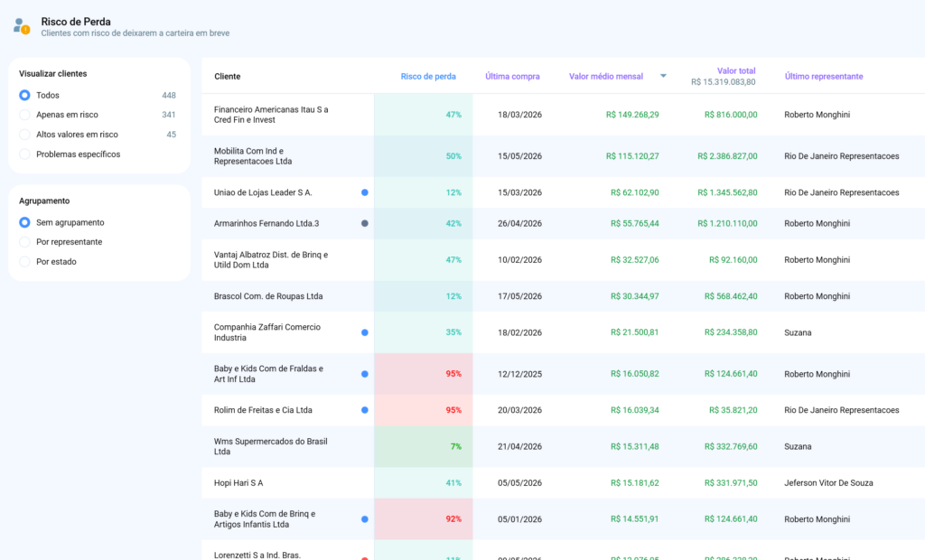Open Hopi Hari S A client row
Viewport: 925px width, 560px height.
pyautogui.click(x=238, y=482)
